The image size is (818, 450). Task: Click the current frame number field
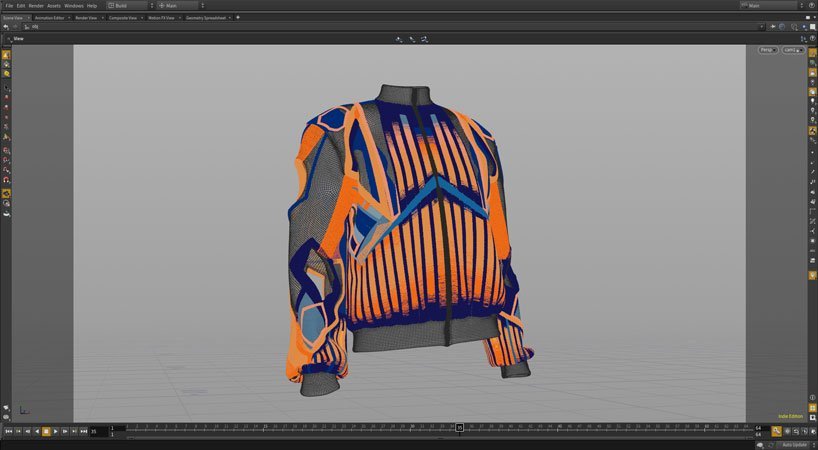tap(98, 431)
